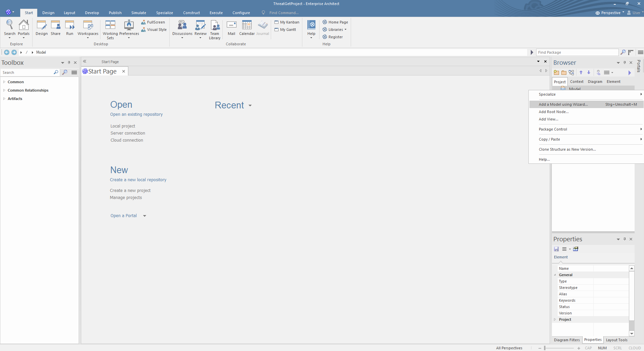
Task: Click the save disk icon in the Properties toolbar
Action: coord(556,249)
